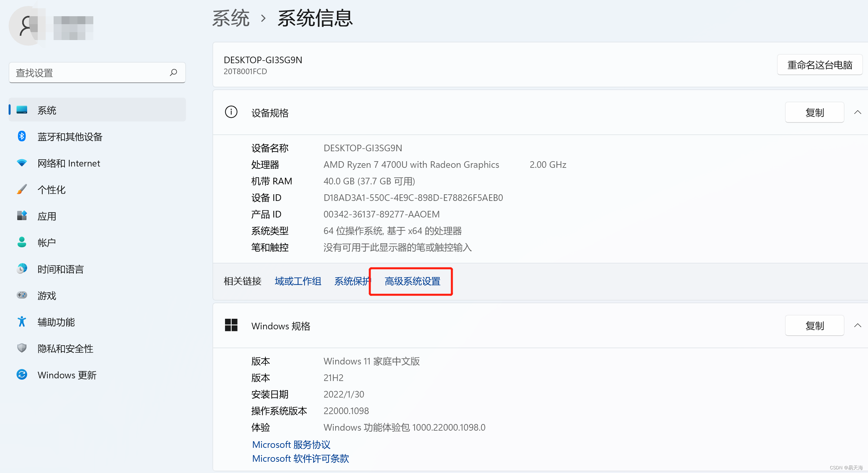This screenshot has width=868, height=473.
Task: Collapse the Windows 规格 section chevron
Action: point(858,325)
